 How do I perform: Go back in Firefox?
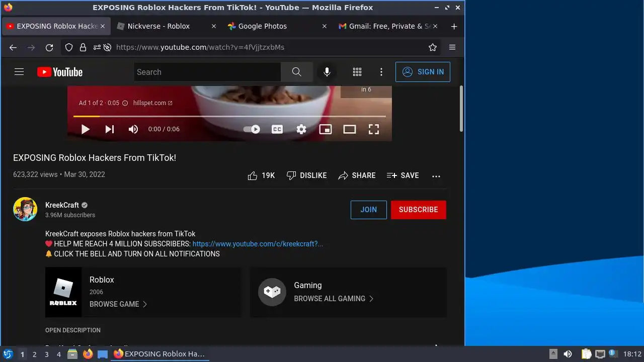click(13, 47)
